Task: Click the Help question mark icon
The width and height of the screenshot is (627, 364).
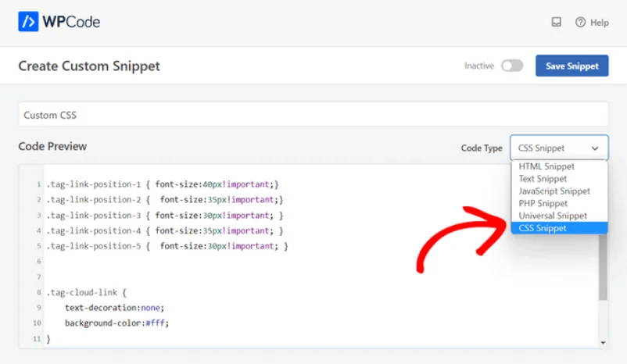Action: (x=580, y=23)
